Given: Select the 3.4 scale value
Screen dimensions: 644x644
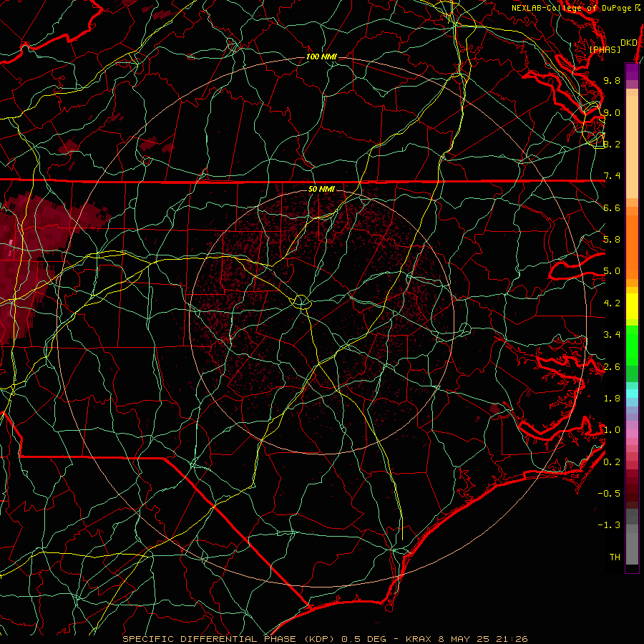Looking at the screenshot, I should click(x=612, y=335).
